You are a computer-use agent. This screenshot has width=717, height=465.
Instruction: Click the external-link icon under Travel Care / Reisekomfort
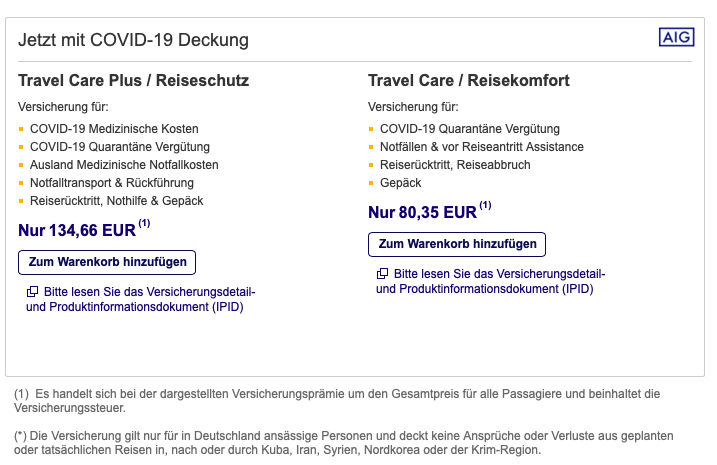pos(382,274)
